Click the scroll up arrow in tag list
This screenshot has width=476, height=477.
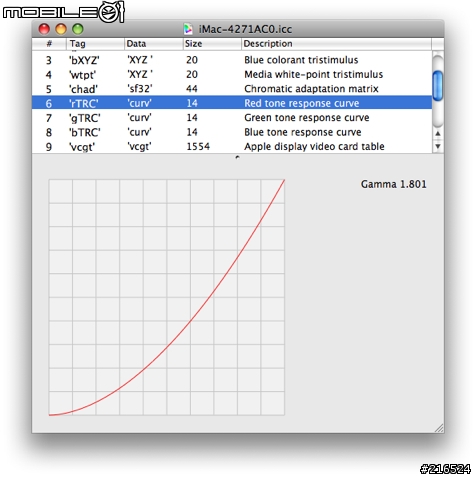(438, 134)
